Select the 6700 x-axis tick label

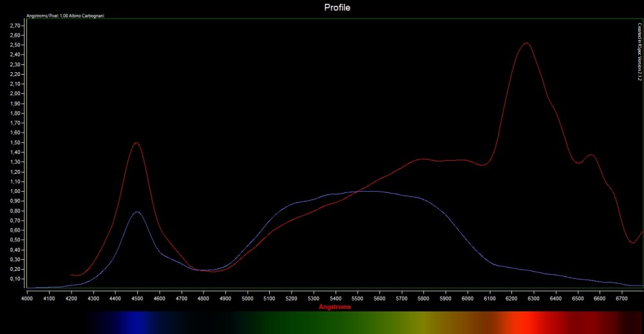click(x=621, y=299)
